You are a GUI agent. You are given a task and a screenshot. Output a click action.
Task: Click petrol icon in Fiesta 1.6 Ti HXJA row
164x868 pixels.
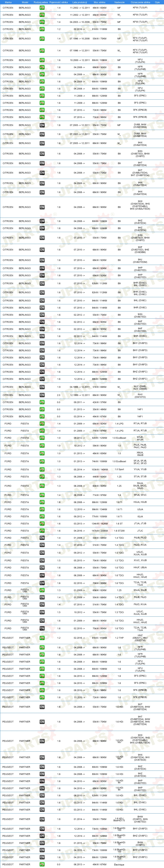point(42,502)
